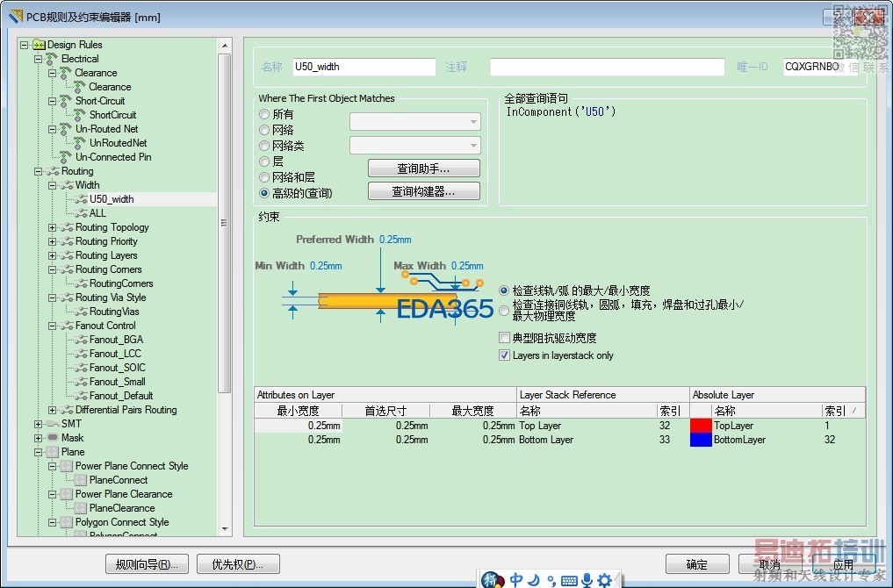Select the 网络和层 radio option
Screen dimensions: 893x588
coord(264,177)
